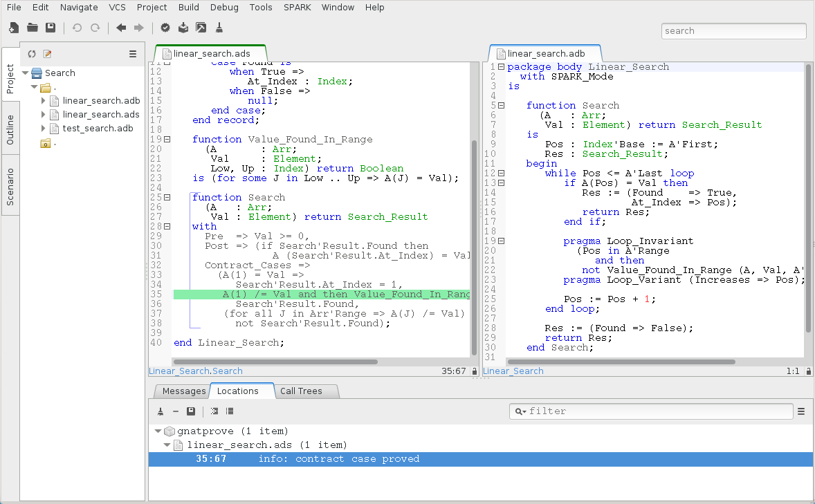The height and width of the screenshot is (504, 815).
Task: Open the filter options magnifier dropdown
Action: (520, 411)
